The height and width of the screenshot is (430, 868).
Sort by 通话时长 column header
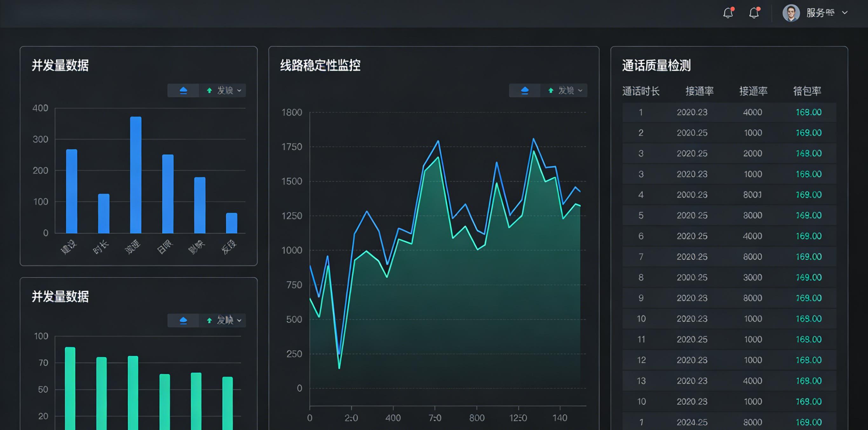[641, 91]
